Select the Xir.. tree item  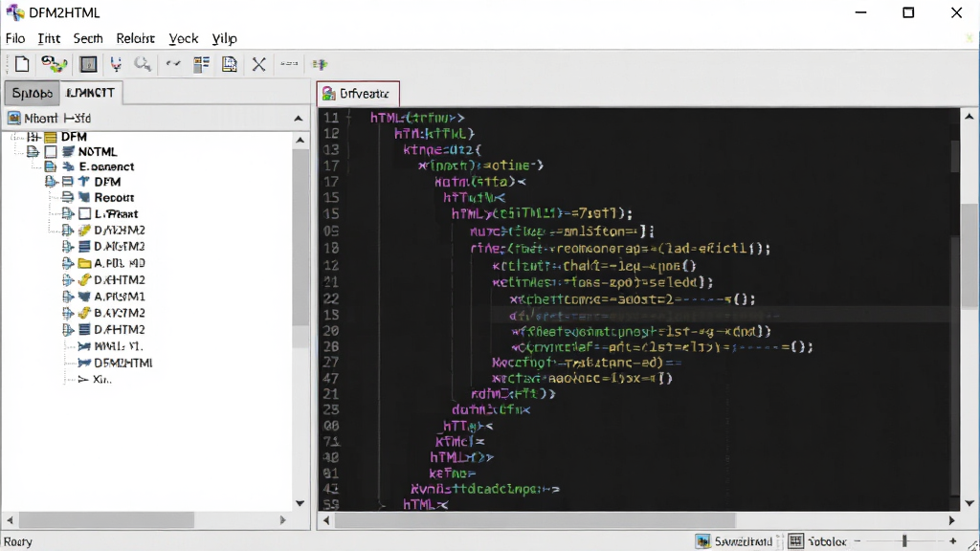(x=101, y=379)
